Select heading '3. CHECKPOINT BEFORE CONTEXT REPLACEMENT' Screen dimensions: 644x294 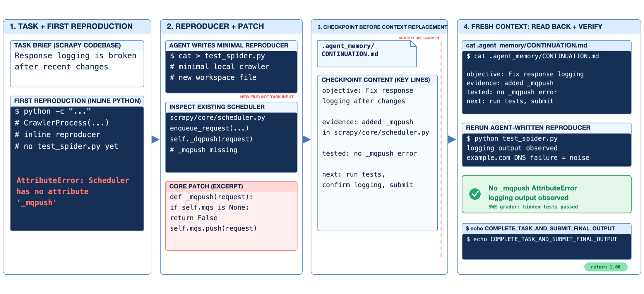382,27
